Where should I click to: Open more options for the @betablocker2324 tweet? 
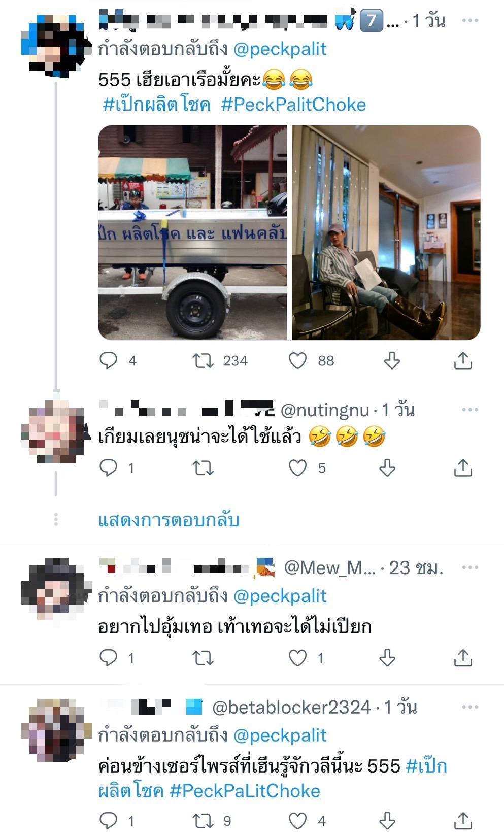coord(470,707)
